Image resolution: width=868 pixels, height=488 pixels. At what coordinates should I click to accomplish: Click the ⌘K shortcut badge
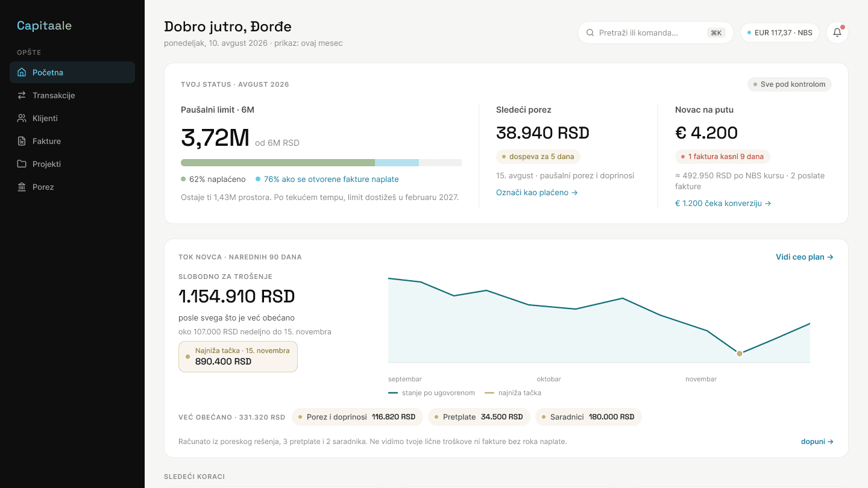click(716, 33)
